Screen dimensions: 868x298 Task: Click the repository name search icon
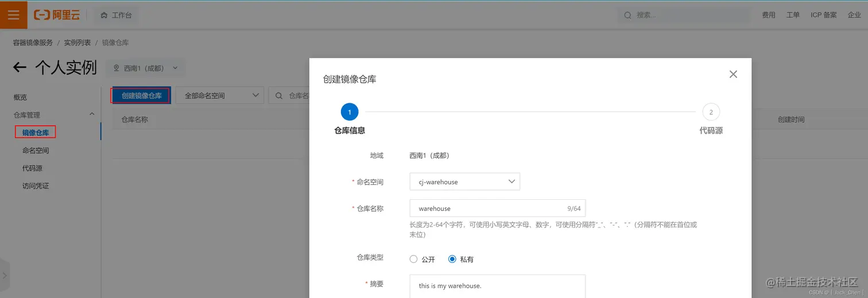pyautogui.click(x=279, y=96)
